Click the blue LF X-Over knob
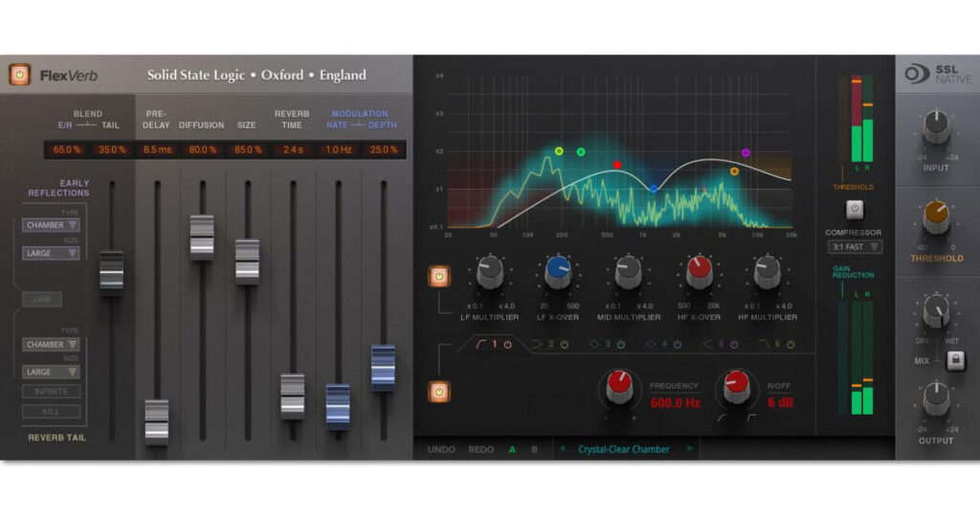 click(558, 272)
